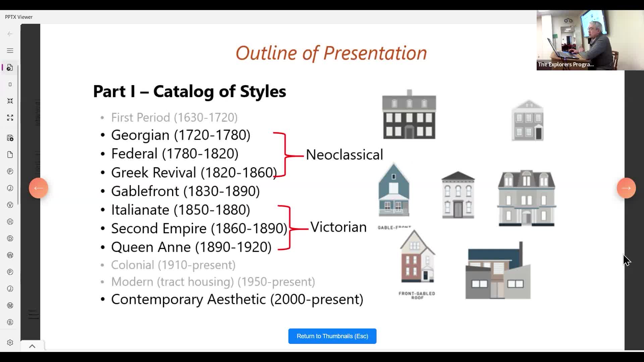
Task: Select the circled H icon in sidebar
Action: 10,222
